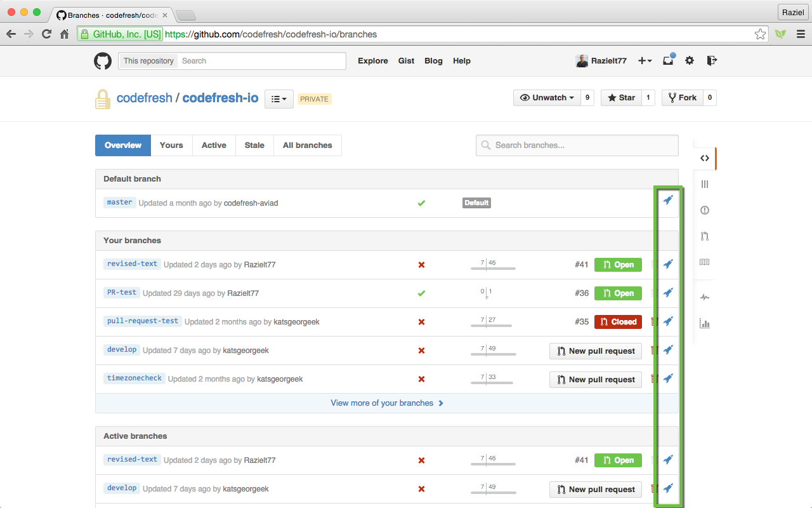Open Explore in the top navigation
Image resolution: width=812 pixels, height=508 pixels.
pyautogui.click(x=373, y=61)
